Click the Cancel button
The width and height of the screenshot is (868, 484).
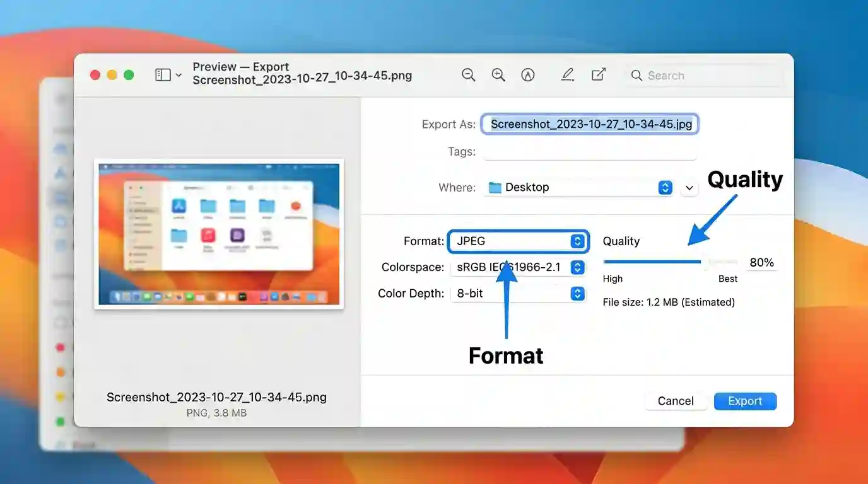(x=676, y=401)
